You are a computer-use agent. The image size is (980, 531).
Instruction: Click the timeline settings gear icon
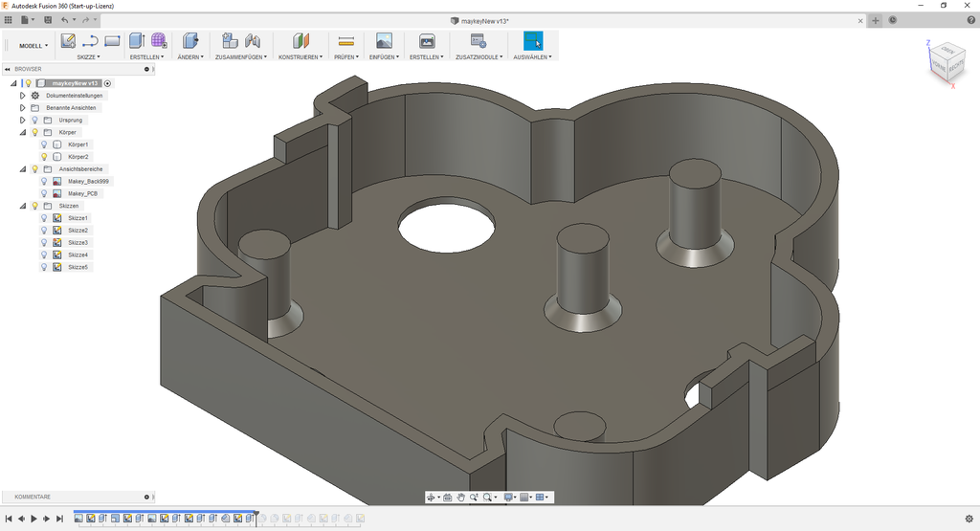pos(969,519)
